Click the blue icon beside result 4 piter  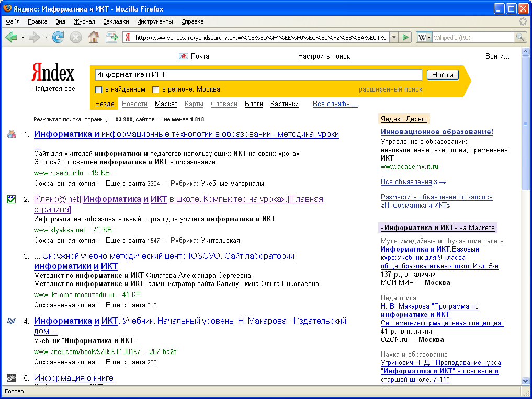12,321
